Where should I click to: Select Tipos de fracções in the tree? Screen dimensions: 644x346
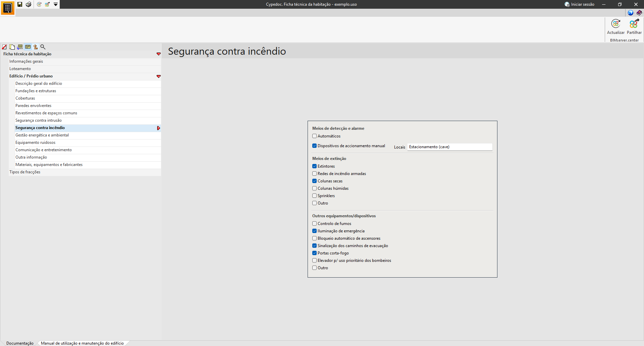point(25,172)
